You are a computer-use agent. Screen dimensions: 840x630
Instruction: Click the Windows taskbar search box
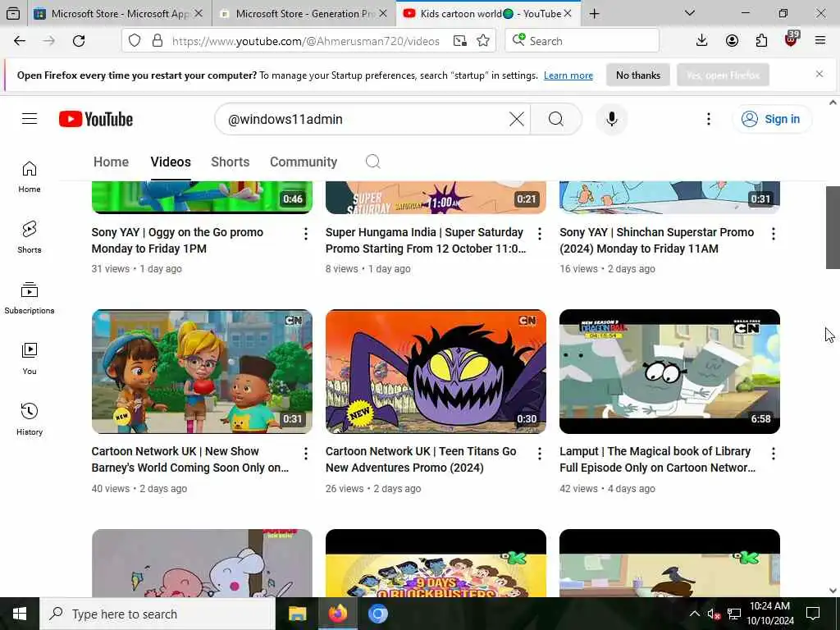point(157,614)
